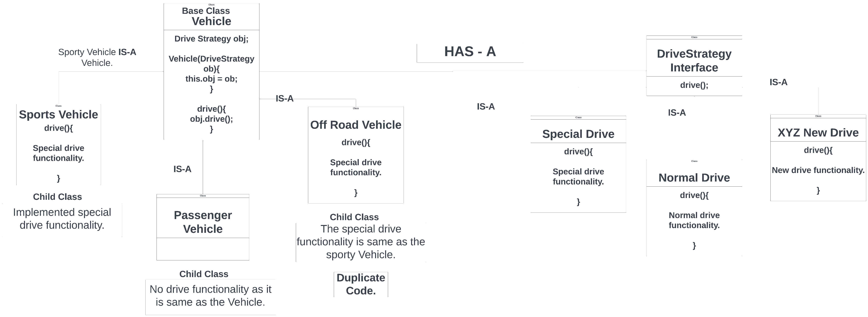The width and height of the screenshot is (868, 317).
Task: Select the XYZ New Drive class title
Action: [818, 133]
